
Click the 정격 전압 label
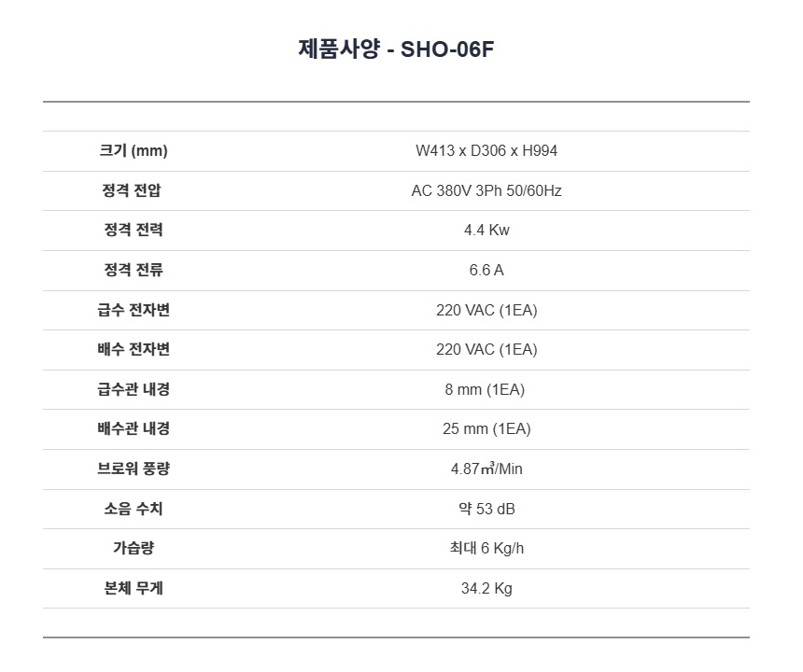[134, 191]
